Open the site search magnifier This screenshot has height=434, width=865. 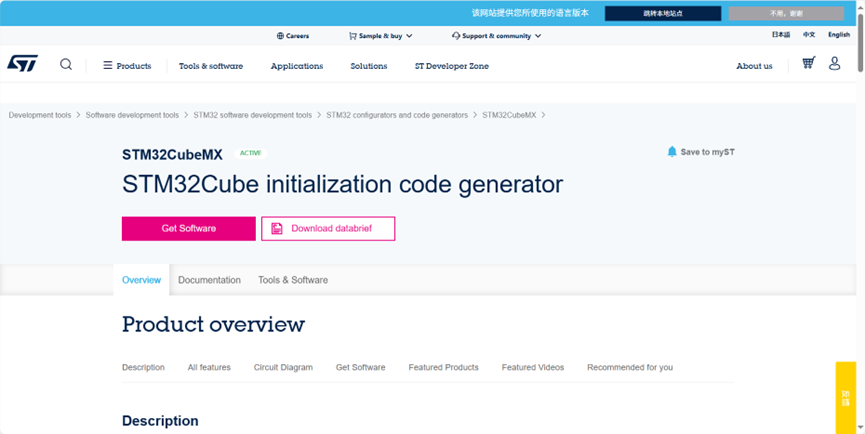pos(66,65)
